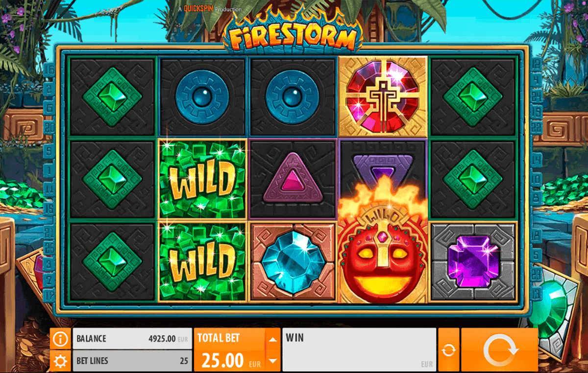
Task: Click the blue circle symbol on reel two
Action: pos(202,96)
